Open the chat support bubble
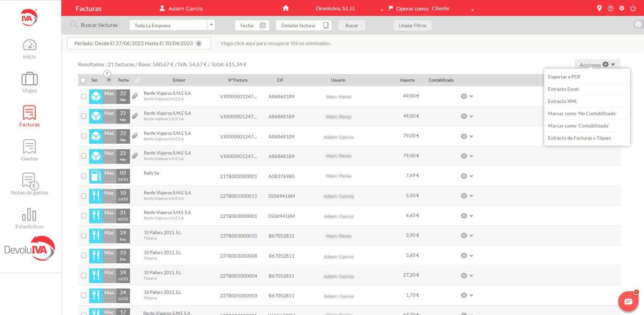The height and width of the screenshot is (315, 644). pos(628,301)
